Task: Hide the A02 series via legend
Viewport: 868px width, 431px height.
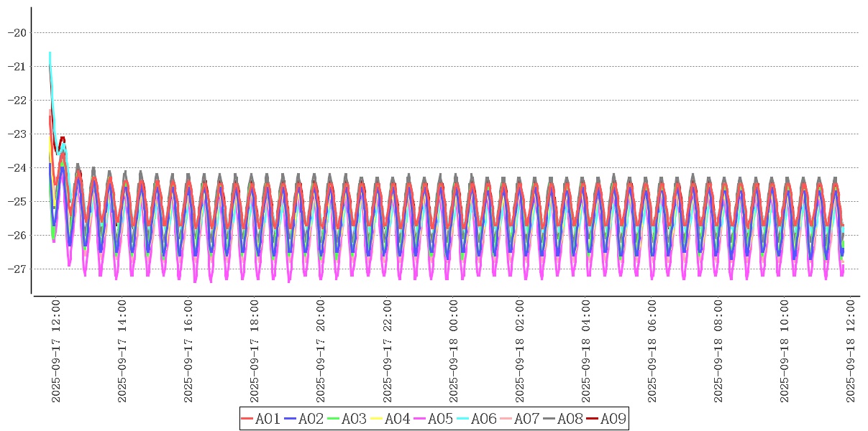Action: pos(304,419)
